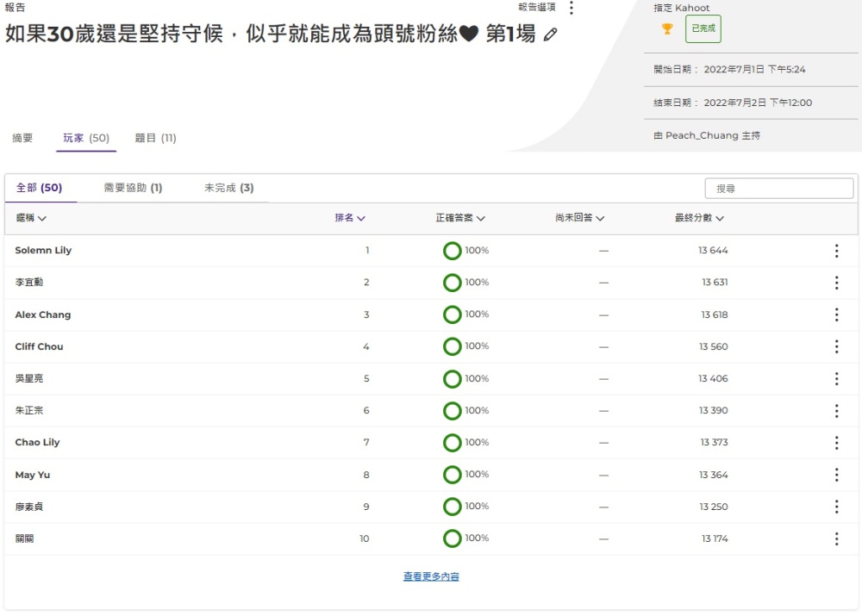
Task: Click the 已完成 status button
Action: [x=703, y=28]
